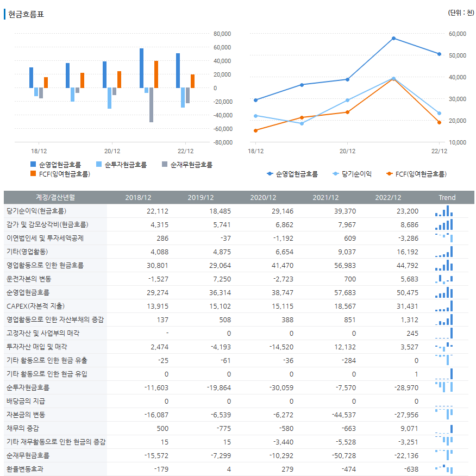Image resolution: width=476 pixels, height=476 pixels.
Task: Select the 자본금의 변동 row label
Action: pyautogui.click(x=26, y=415)
